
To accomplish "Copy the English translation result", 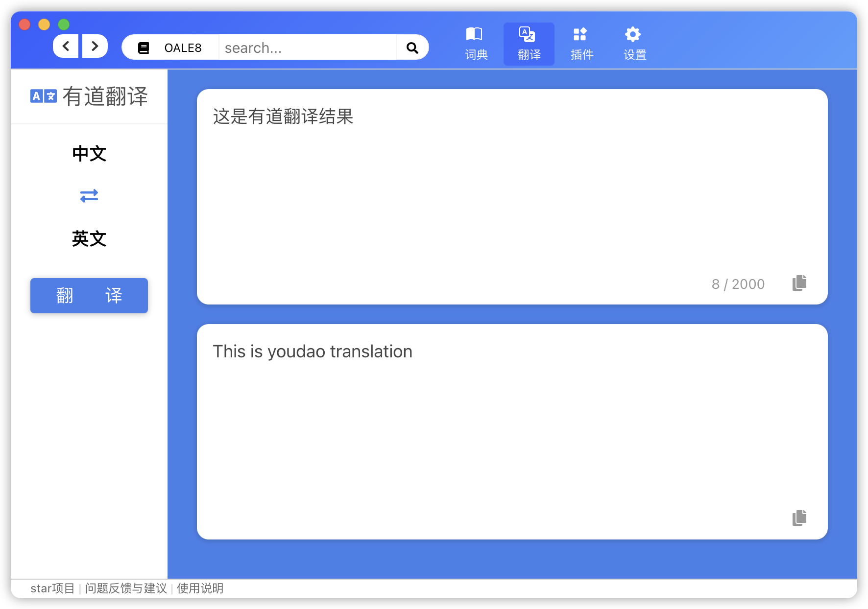I will 799,518.
